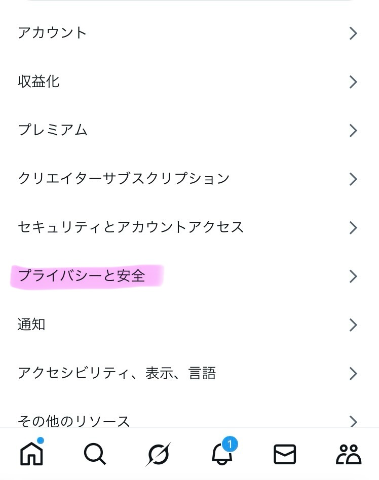The width and height of the screenshot is (379, 480).
Task: Open プレミアム settings
Action: tap(189, 131)
